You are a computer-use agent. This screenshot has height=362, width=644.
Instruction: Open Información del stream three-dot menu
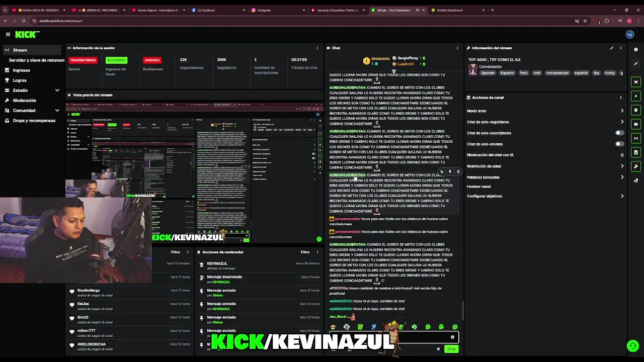[621, 48]
